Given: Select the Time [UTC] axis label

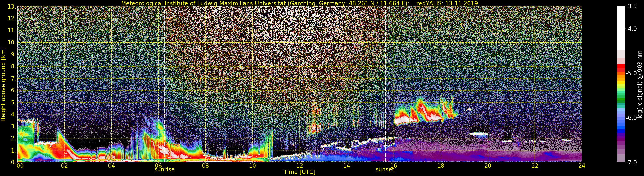Looking at the screenshot, I should (x=300, y=172).
